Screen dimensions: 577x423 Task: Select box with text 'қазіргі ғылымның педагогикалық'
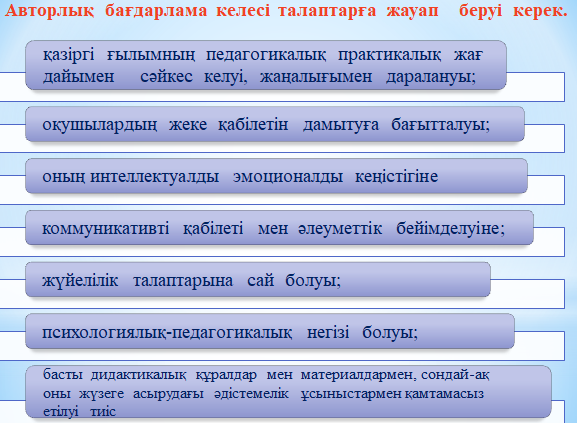click(x=266, y=65)
